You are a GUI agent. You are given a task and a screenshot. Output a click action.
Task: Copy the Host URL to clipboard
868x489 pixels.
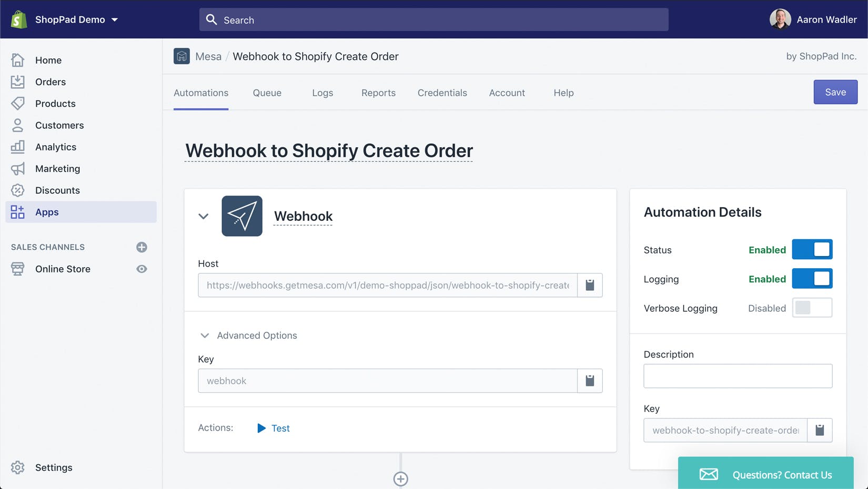590,285
